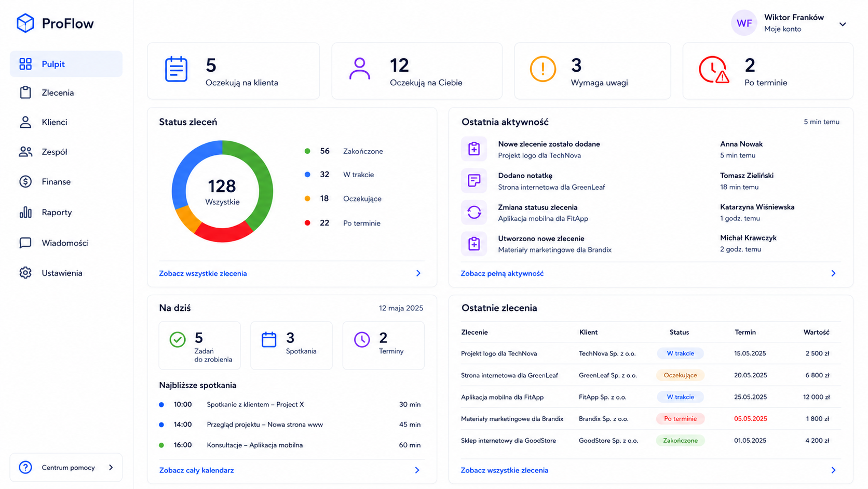868x489 pixels.
Task: Click the 16:00 Konsultacje – Aplikacja mobilna entry
Action: point(291,445)
